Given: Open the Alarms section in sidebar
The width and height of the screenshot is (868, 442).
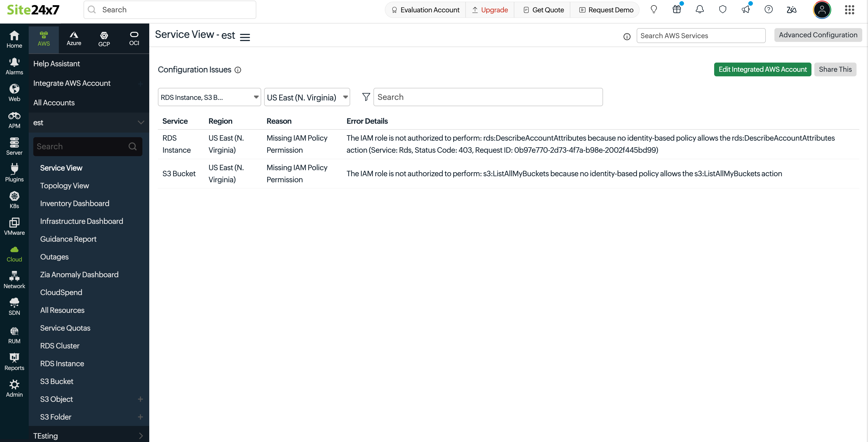Looking at the screenshot, I should pyautogui.click(x=14, y=66).
